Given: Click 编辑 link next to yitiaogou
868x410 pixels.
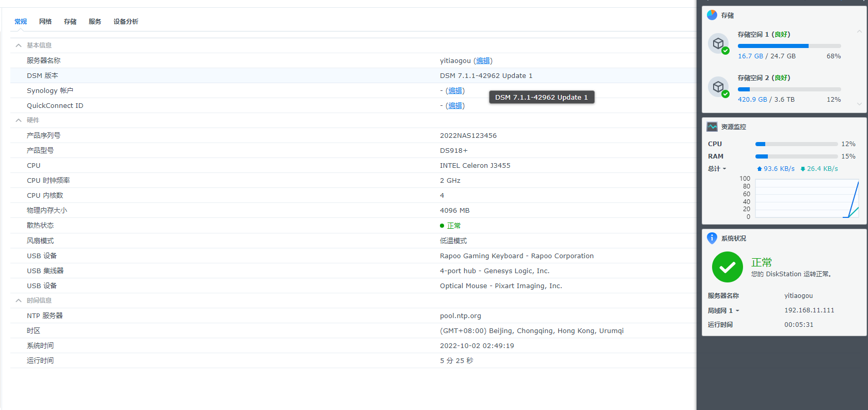Looking at the screenshot, I should [483, 60].
